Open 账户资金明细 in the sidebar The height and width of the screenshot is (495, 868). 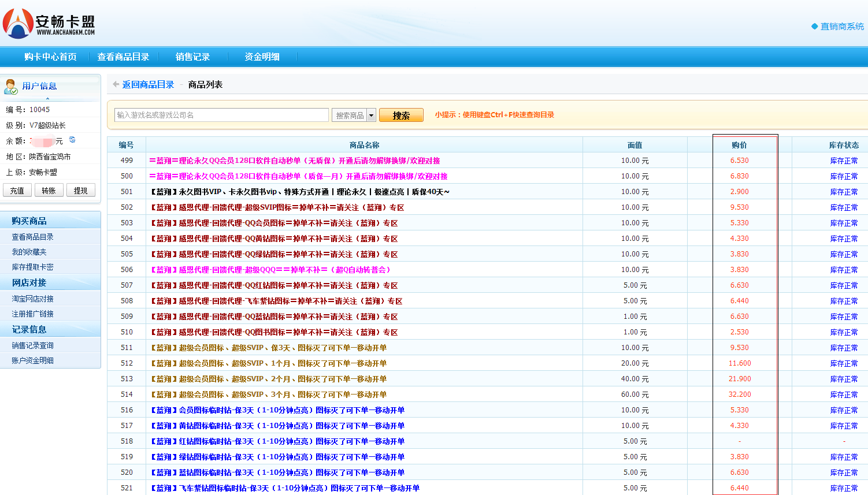click(x=32, y=360)
